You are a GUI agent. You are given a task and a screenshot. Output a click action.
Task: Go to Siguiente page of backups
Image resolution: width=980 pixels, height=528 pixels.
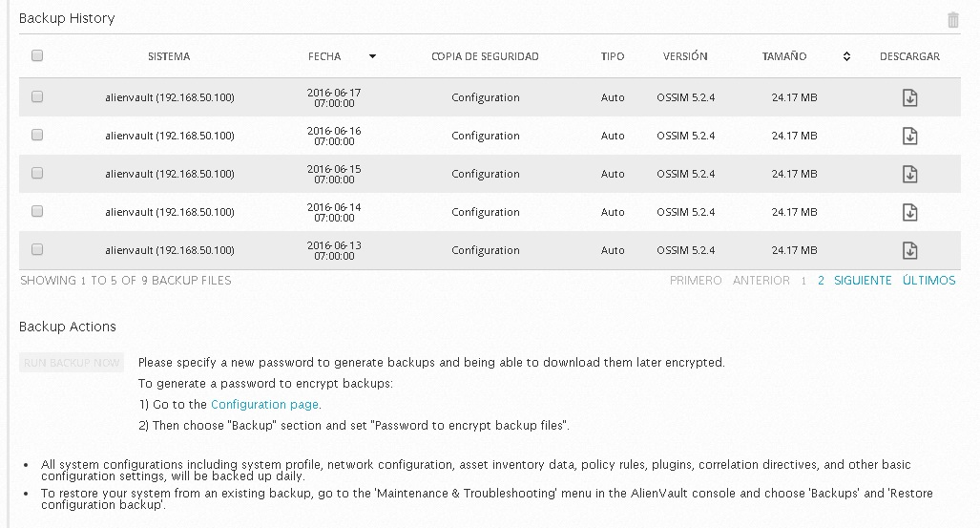[863, 281]
